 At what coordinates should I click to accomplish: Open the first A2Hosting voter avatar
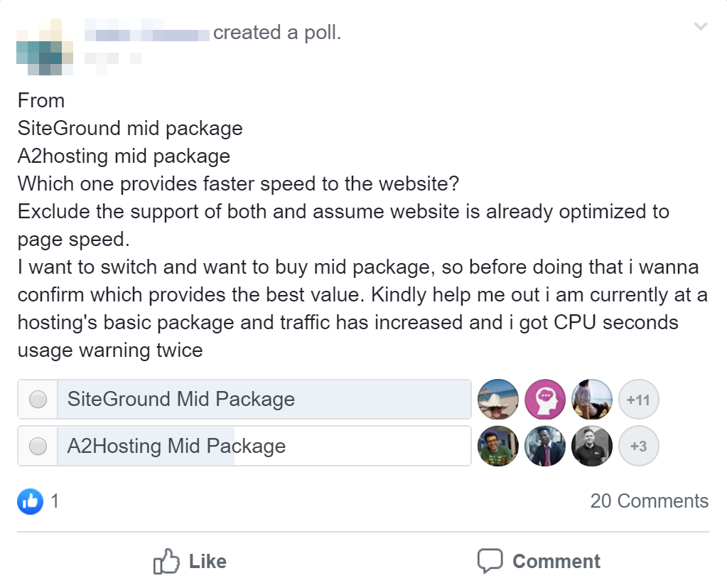[x=498, y=447]
